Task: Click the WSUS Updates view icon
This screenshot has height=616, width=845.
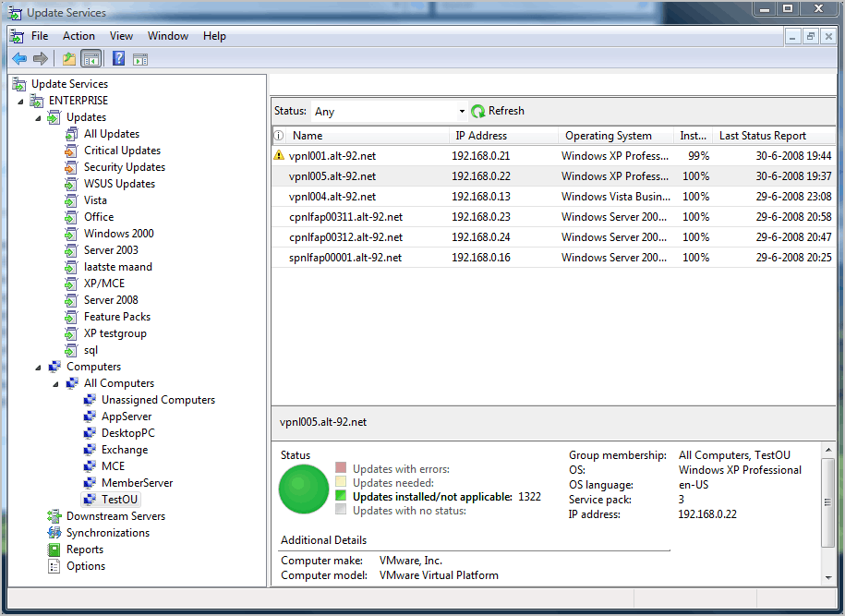Action: (71, 184)
